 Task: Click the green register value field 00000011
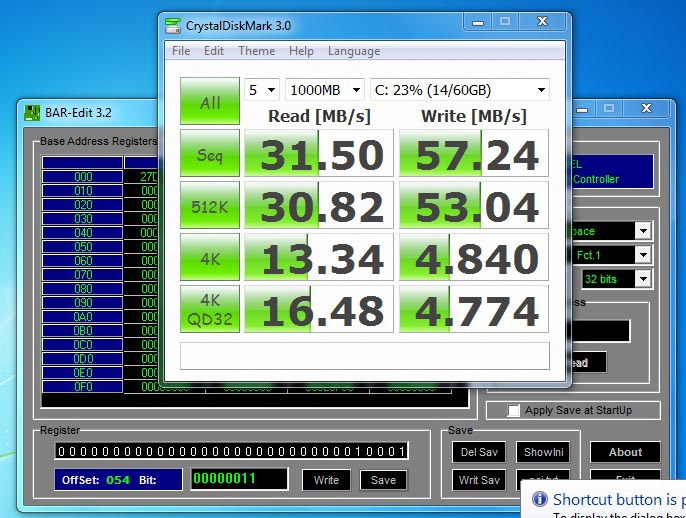pos(239,480)
